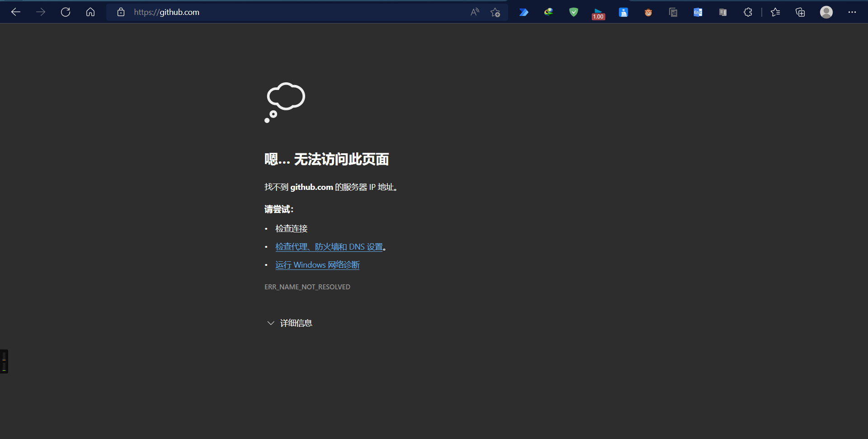Open the Internet Download Manager extension
This screenshot has width=868, height=439.
(548, 12)
